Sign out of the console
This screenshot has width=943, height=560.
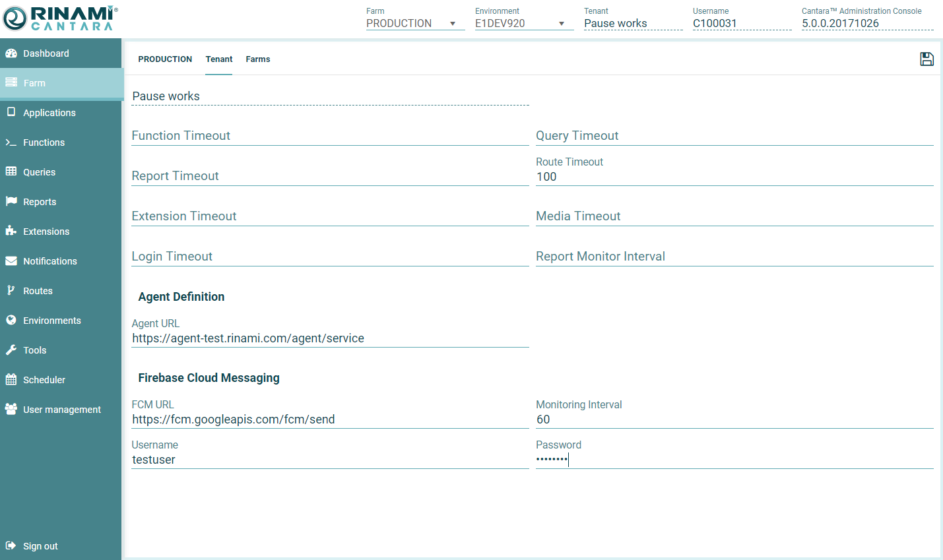(40, 546)
